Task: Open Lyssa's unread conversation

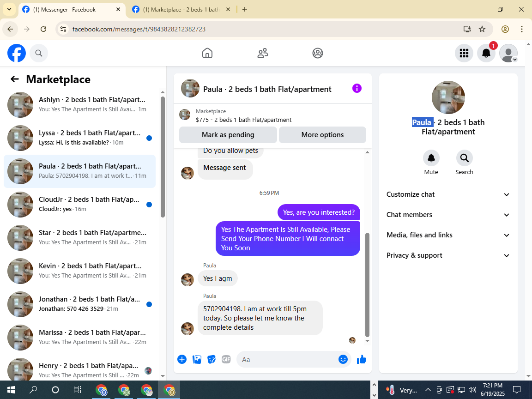Action: [x=80, y=138]
